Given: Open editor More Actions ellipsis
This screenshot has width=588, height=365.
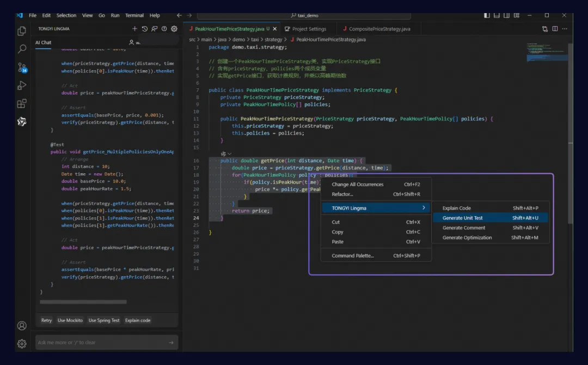Looking at the screenshot, I should [565, 29].
